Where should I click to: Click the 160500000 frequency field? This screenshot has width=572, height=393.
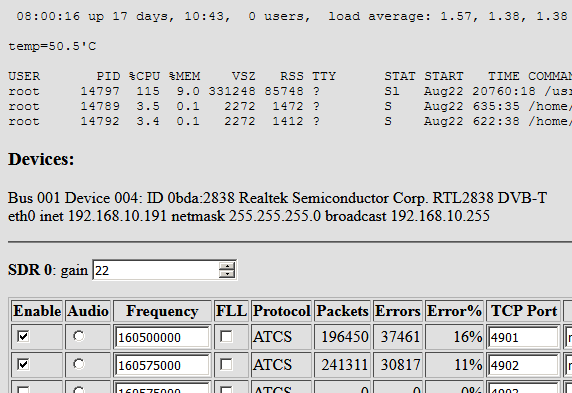coord(162,337)
